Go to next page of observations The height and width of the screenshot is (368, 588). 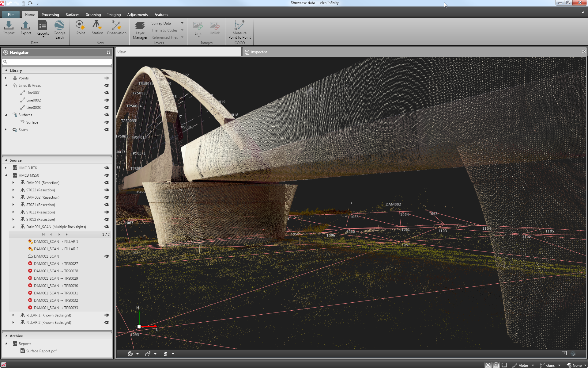click(x=59, y=235)
